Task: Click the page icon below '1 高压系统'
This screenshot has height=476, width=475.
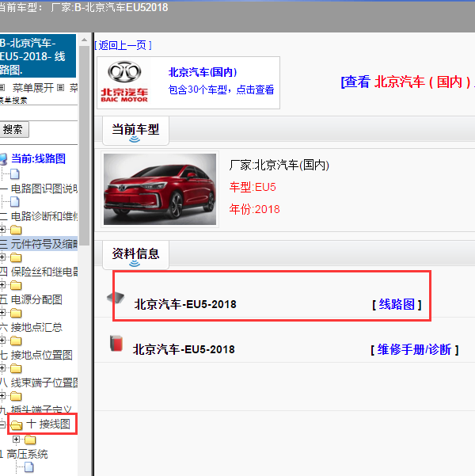Action: point(29,467)
